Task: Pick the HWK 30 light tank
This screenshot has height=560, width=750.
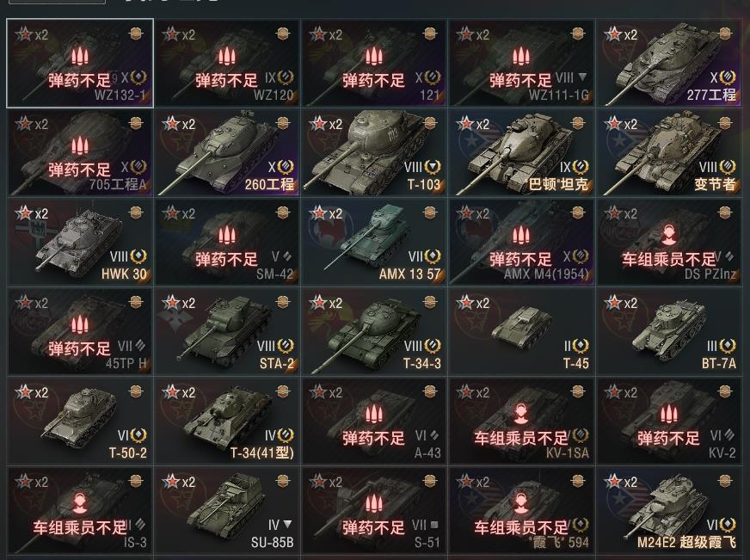Action: click(x=80, y=242)
